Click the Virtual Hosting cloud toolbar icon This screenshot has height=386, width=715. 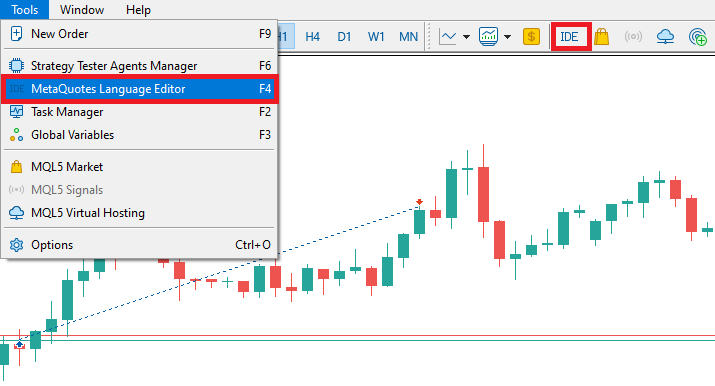coord(665,36)
